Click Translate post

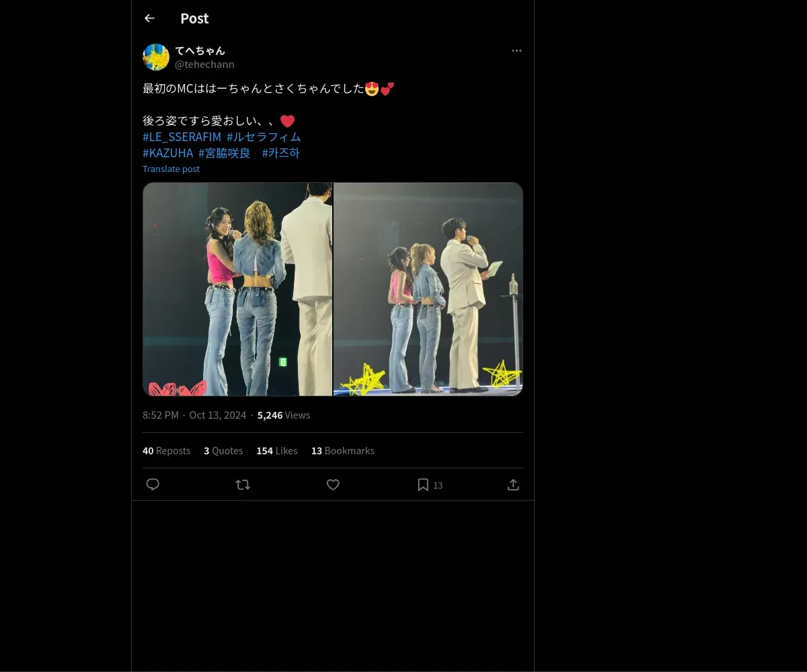pyautogui.click(x=171, y=169)
